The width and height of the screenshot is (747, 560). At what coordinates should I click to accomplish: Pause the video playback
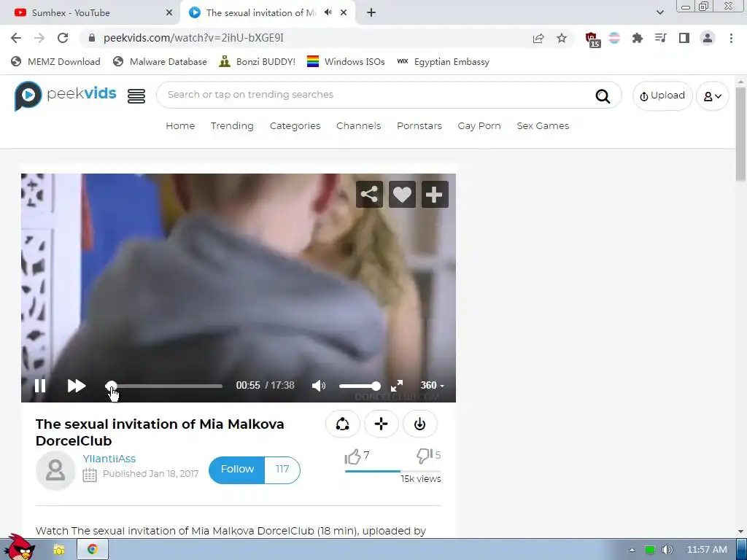(x=40, y=385)
